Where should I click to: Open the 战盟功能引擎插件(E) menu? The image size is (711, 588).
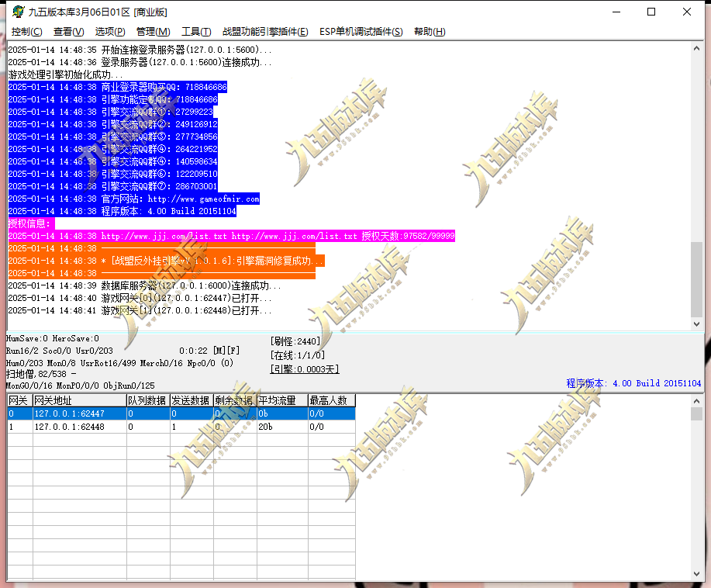[x=265, y=32]
